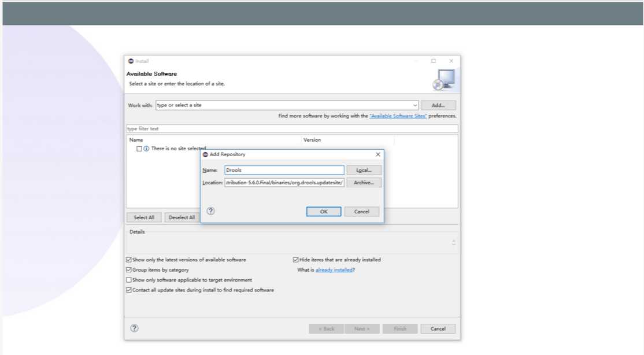Click the Name field containing Drools

click(284, 170)
